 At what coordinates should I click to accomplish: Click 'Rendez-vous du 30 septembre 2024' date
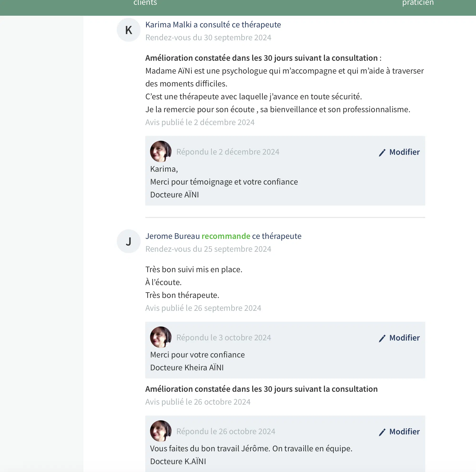208,37
